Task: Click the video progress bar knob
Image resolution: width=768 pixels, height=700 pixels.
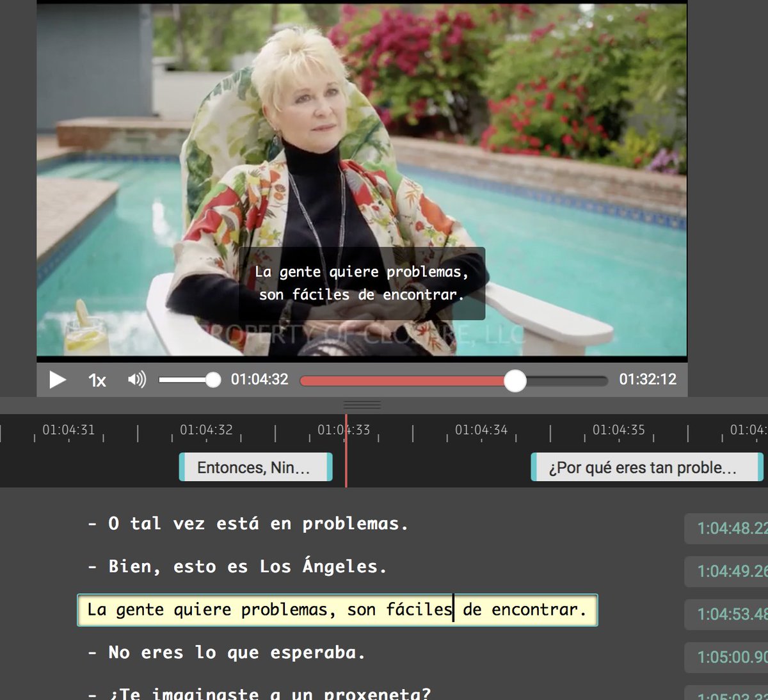Action: click(515, 381)
